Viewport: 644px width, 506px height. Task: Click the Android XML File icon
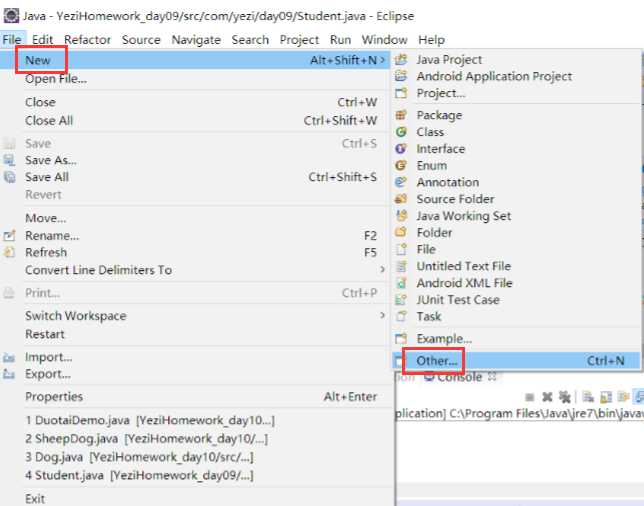pos(401,283)
